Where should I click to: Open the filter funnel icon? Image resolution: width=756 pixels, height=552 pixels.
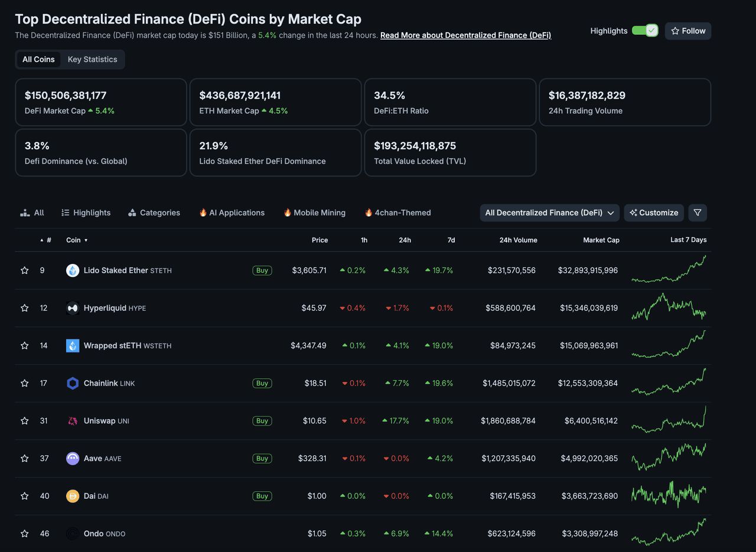coord(698,213)
